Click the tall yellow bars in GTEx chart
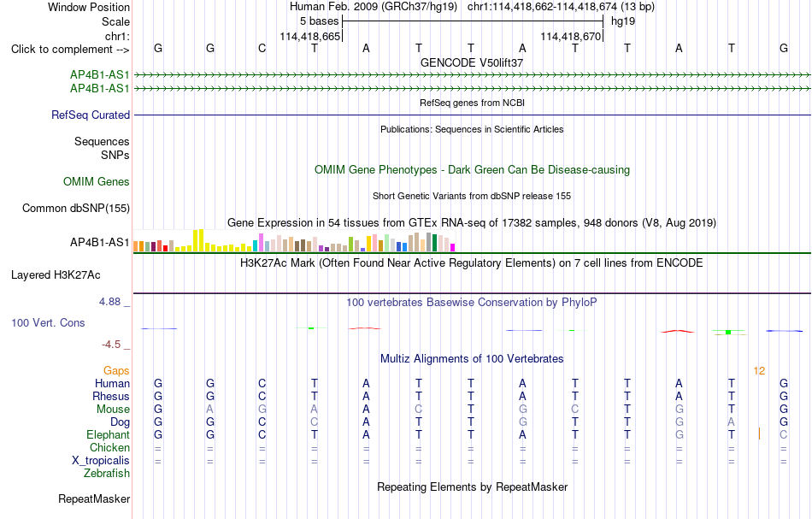This screenshot has width=812, height=519. point(198,241)
